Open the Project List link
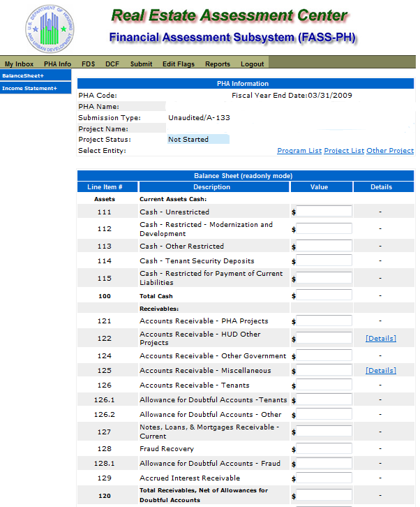 (344, 151)
